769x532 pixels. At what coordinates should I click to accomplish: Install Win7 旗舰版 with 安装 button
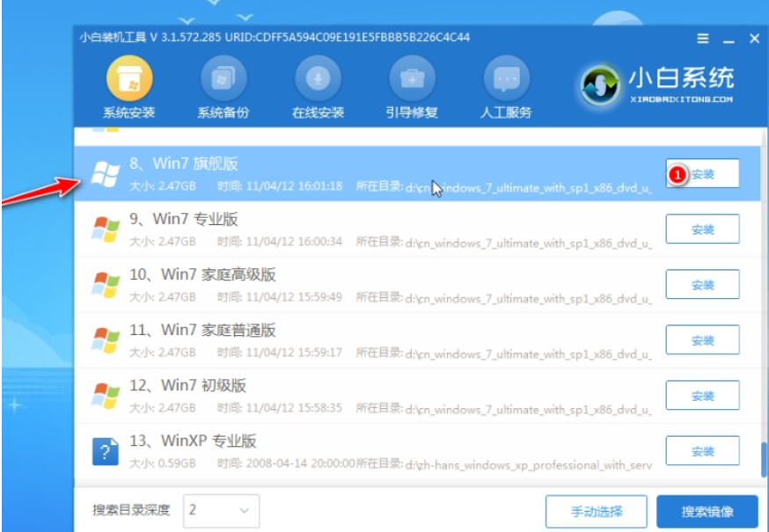[702, 173]
